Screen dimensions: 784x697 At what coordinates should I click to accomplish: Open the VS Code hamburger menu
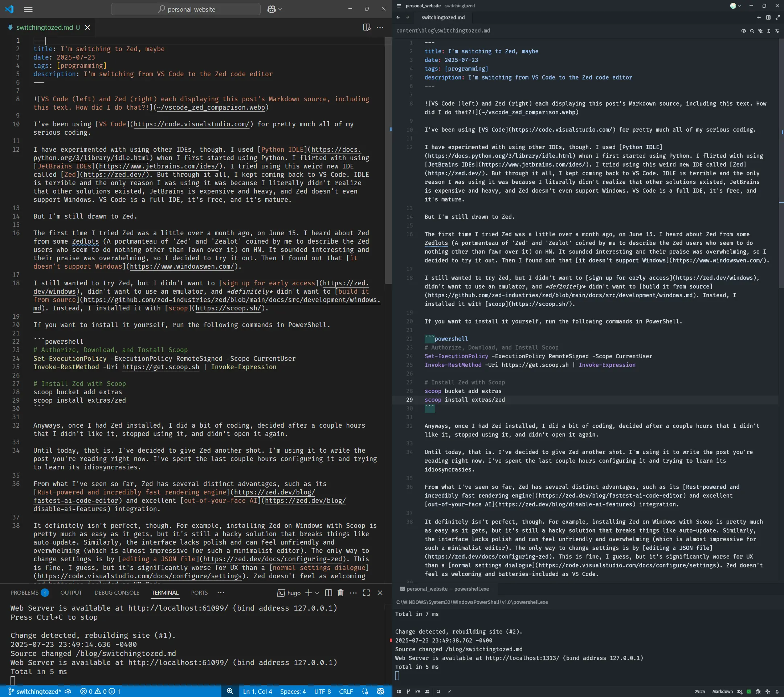tap(28, 9)
